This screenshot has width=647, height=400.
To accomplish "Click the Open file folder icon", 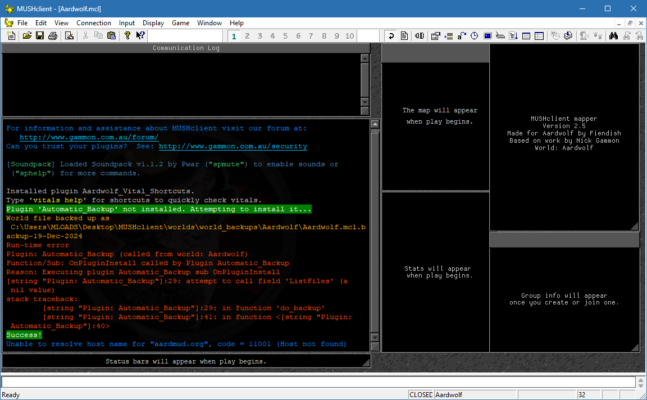I will pyautogui.click(x=25, y=36).
